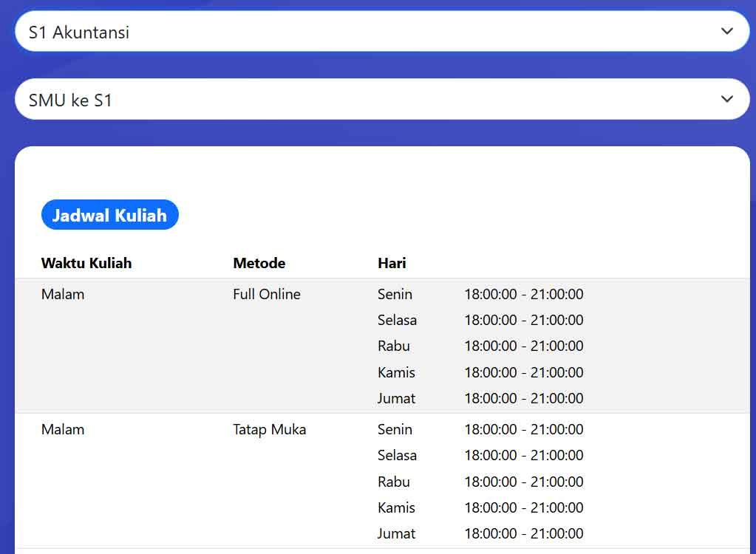This screenshot has height=554, width=756.
Task: Click Tatap Muka Rabu time range
Action: click(x=524, y=482)
